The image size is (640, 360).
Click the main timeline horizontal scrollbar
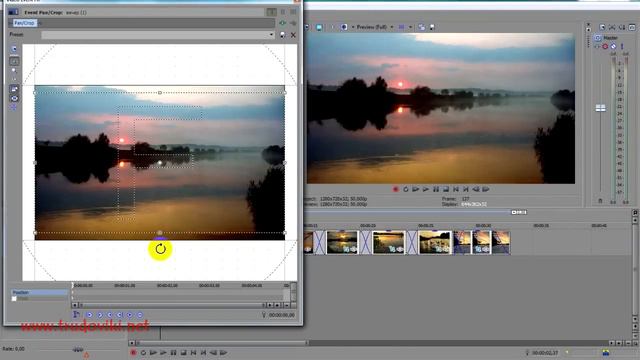coord(222,343)
